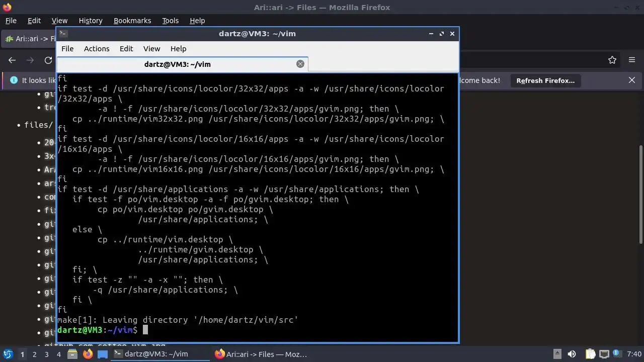The height and width of the screenshot is (362, 644).
Task: Open Firefox View menu
Action: click(59, 21)
